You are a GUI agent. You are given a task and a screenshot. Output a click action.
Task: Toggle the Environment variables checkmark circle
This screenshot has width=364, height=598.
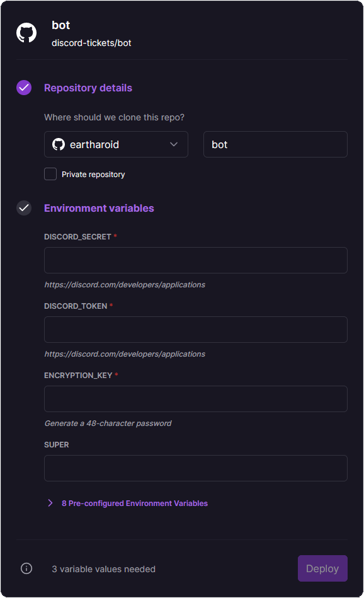(x=23, y=208)
